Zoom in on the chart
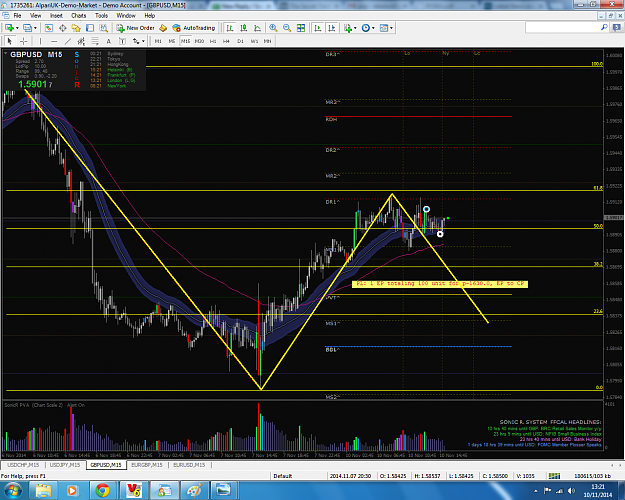Viewport: 625px width, 500px height. pyautogui.click(x=273, y=28)
